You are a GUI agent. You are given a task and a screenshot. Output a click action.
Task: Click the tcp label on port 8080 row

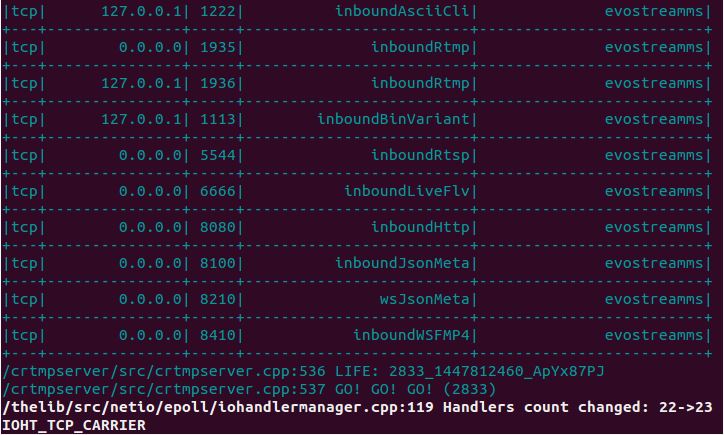point(24,227)
